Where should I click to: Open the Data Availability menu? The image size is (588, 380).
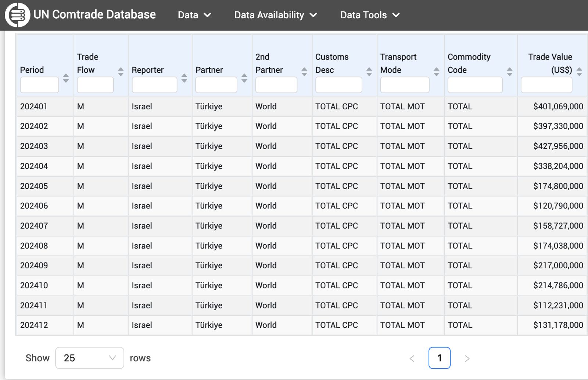(x=276, y=15)
